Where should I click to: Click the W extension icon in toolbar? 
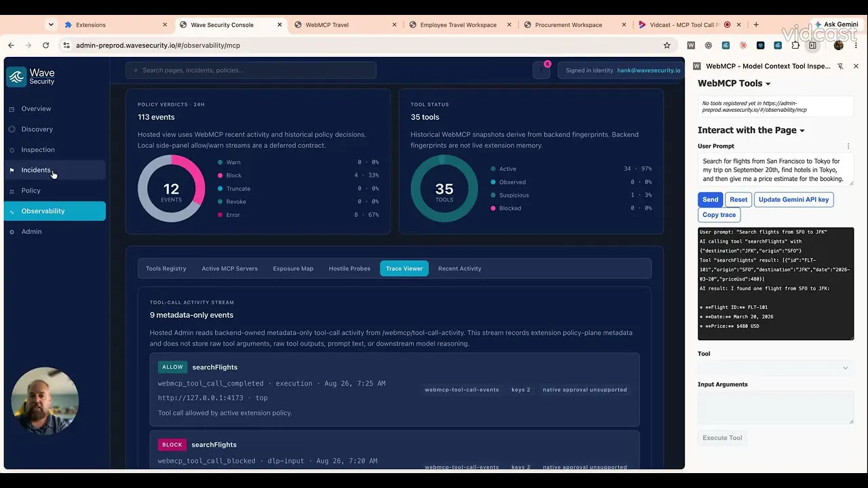coord(691,45)
